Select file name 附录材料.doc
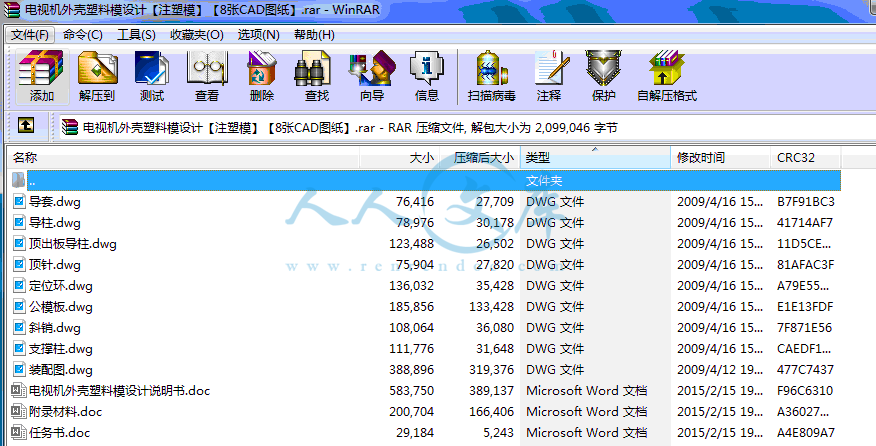Image resolution: width=876 pixels, height=446 pixels. pos(65,412)
